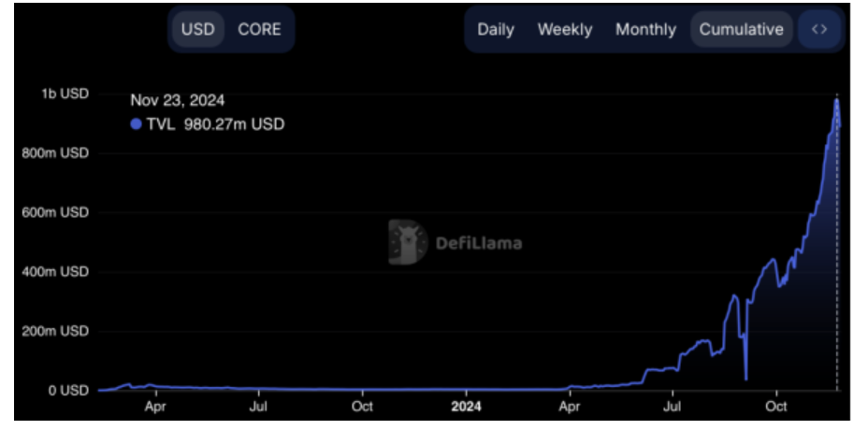Click the TVL 980.27m USD value
868x430 pixels.
(215, 124)
